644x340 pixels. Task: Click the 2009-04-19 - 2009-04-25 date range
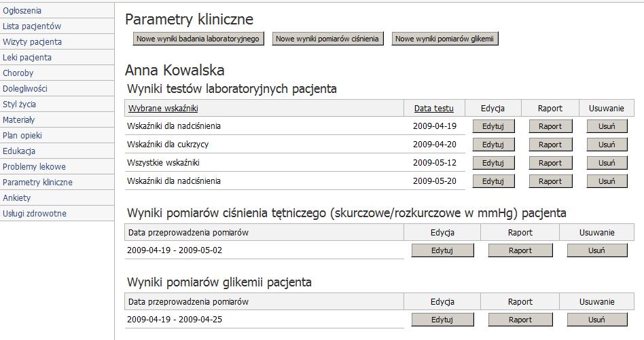[175, 320]
